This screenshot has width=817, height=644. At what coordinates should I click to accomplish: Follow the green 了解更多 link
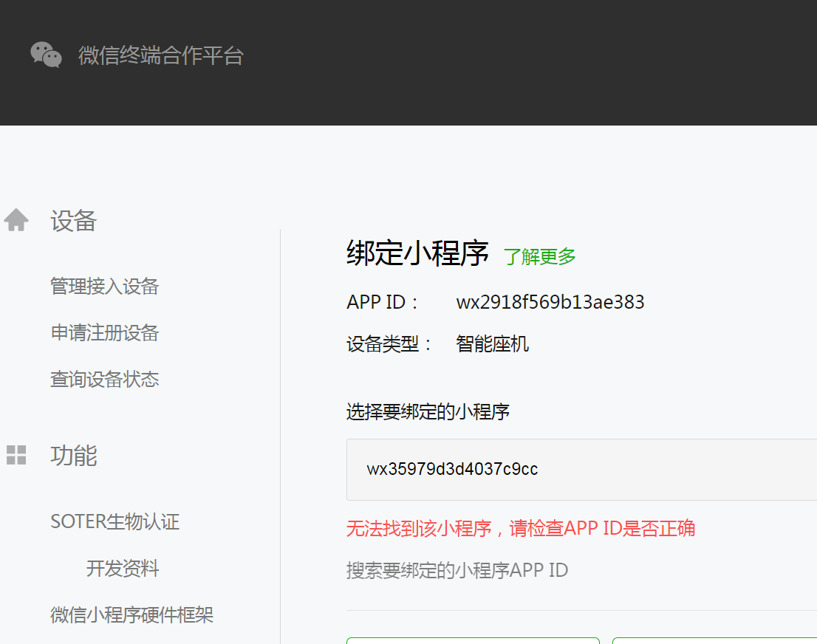coord(540,256)
